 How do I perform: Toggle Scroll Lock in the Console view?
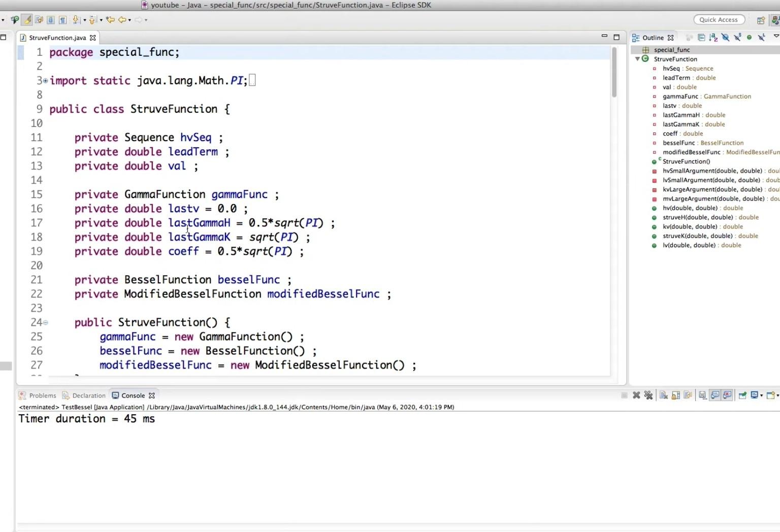coord(675,395)
